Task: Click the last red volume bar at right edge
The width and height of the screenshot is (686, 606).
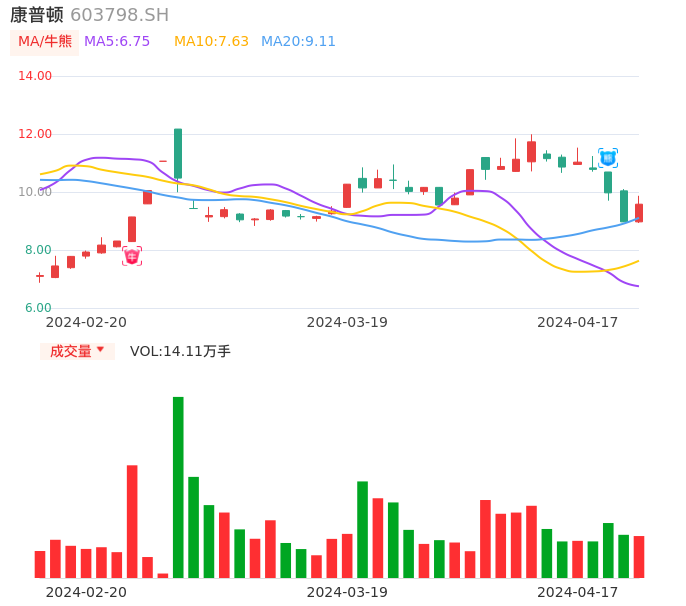Action: [x=639, y=557]
